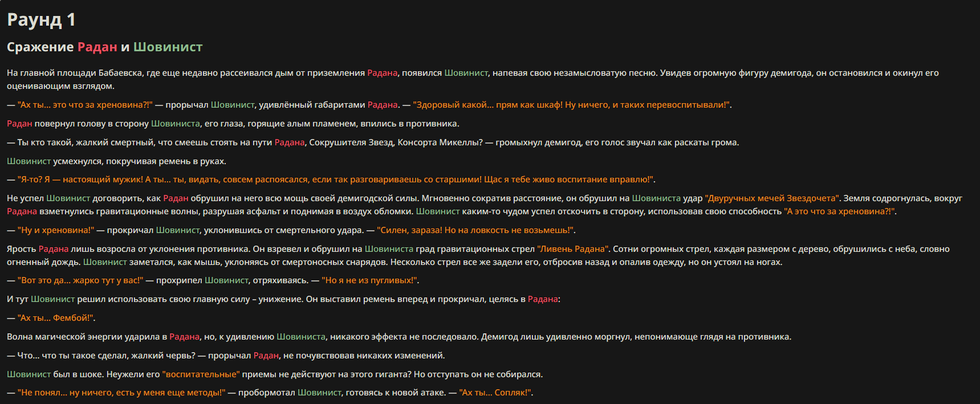Viewport: 980px width, 404px height.
Task: Click red "Радан" before "повернул голову"
Action: 19,124
